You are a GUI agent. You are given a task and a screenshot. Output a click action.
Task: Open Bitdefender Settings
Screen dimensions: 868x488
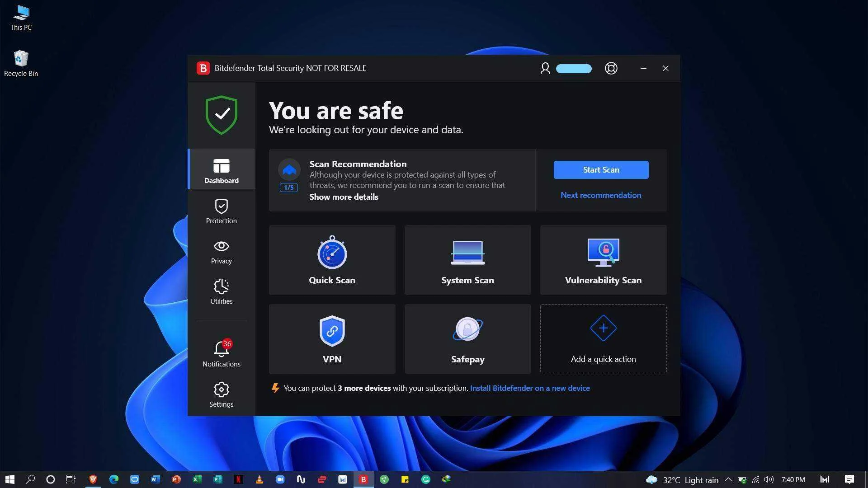tap(222, 394)
